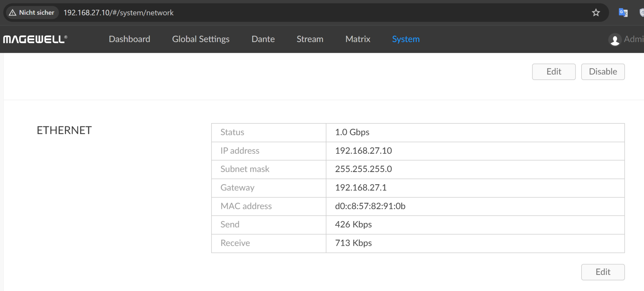The image size is (644, 291).
Task: Select the System tab
Action: point(406,39)
